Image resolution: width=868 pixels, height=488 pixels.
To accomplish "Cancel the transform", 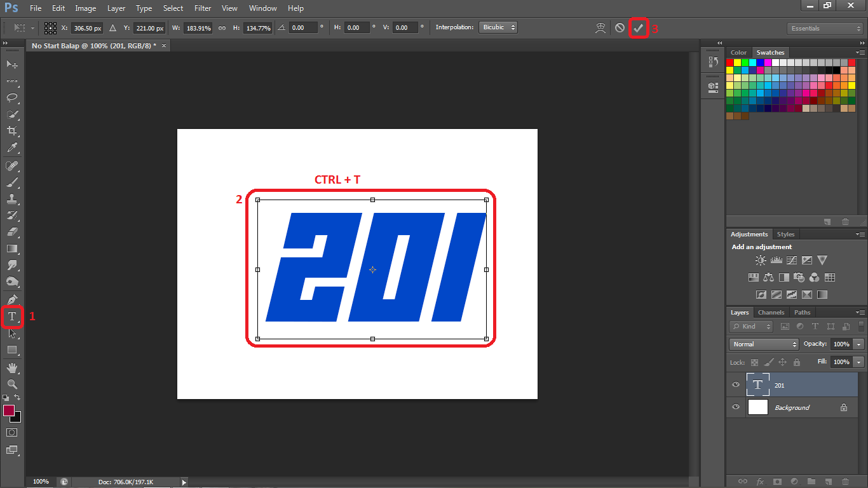I will (620, 28).
